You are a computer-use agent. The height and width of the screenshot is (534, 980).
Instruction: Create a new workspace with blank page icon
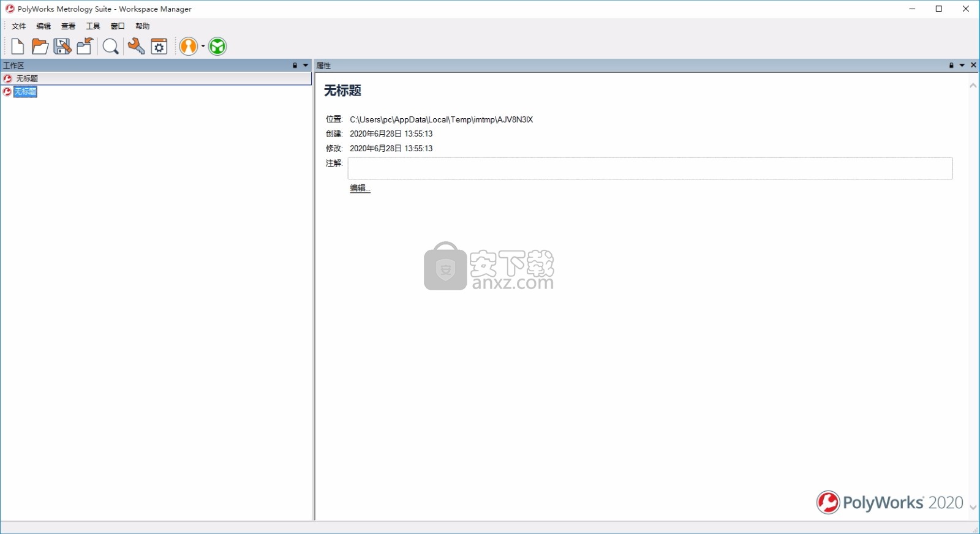tap(18, 47)
